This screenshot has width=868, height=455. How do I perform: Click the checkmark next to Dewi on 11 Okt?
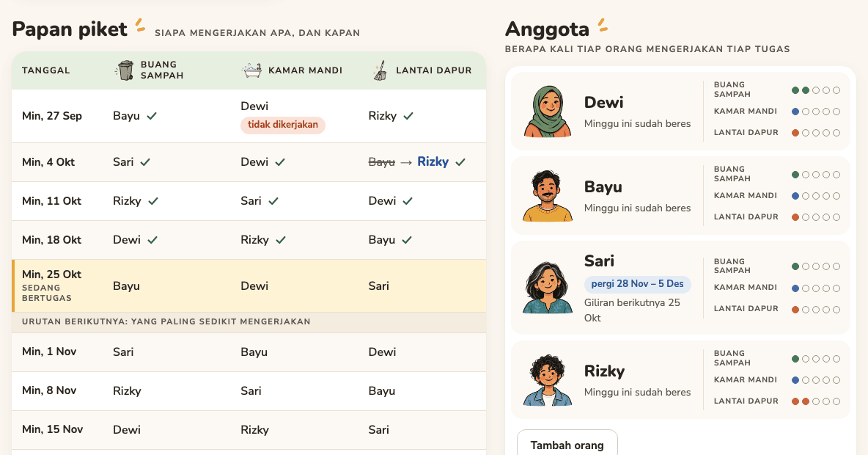[408, 201]
